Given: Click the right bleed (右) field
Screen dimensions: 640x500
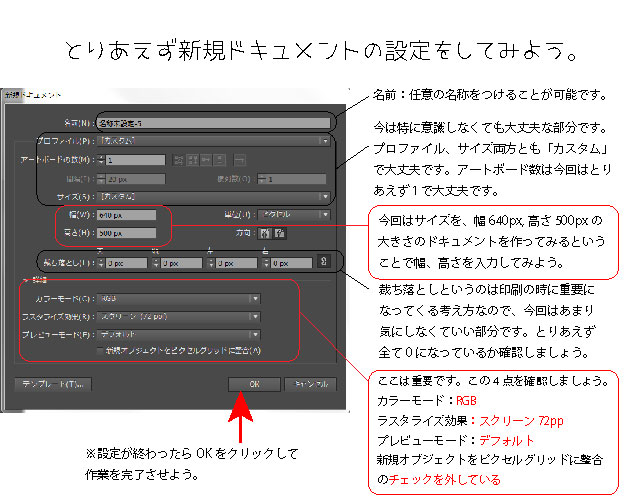Looking at the screenshot, I should 292,263.
